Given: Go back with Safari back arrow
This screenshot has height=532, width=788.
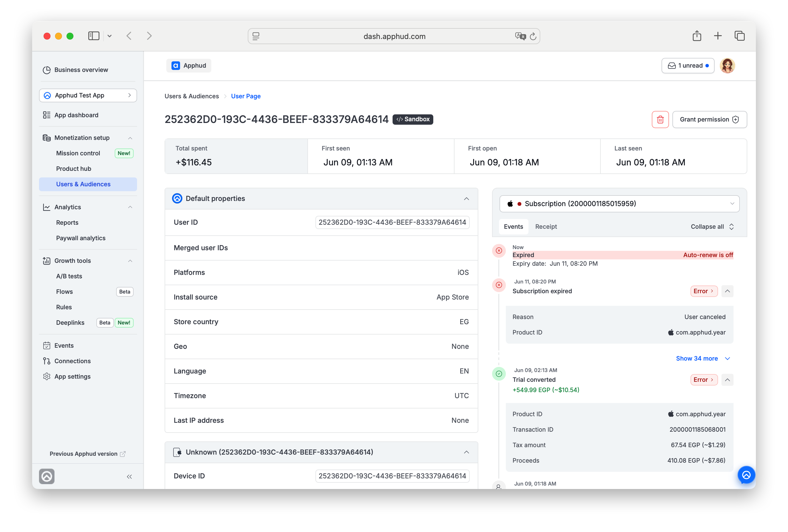Looking at the screenshot, I should (x=129, y=36).
